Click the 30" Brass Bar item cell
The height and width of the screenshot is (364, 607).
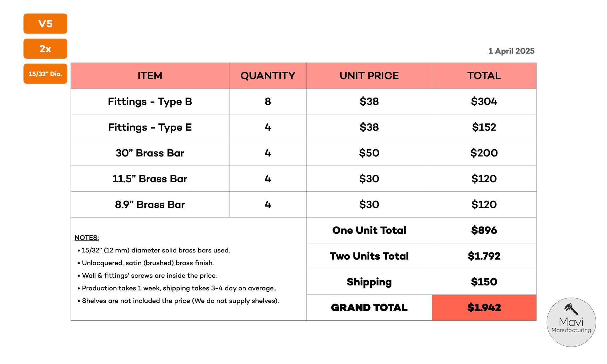(x=150, y=153)
